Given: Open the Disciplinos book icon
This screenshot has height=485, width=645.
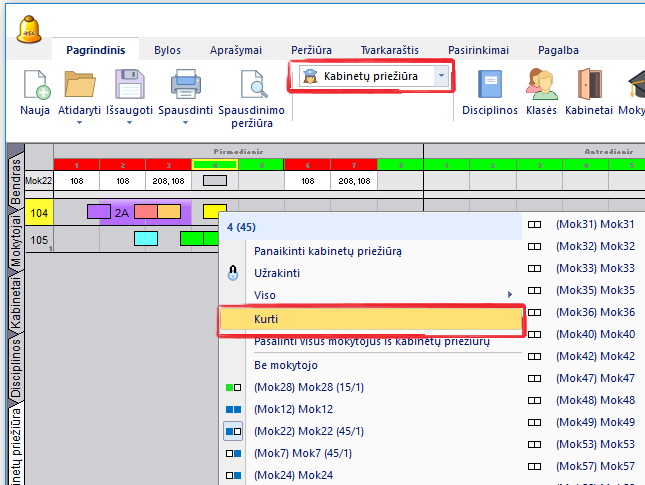Looking at the screenshot, I should (490, 86).
